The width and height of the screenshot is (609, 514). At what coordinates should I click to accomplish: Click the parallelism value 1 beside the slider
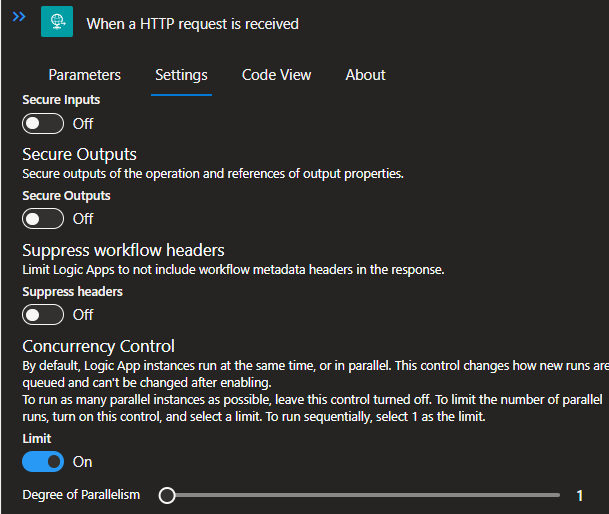pos(579,496)
